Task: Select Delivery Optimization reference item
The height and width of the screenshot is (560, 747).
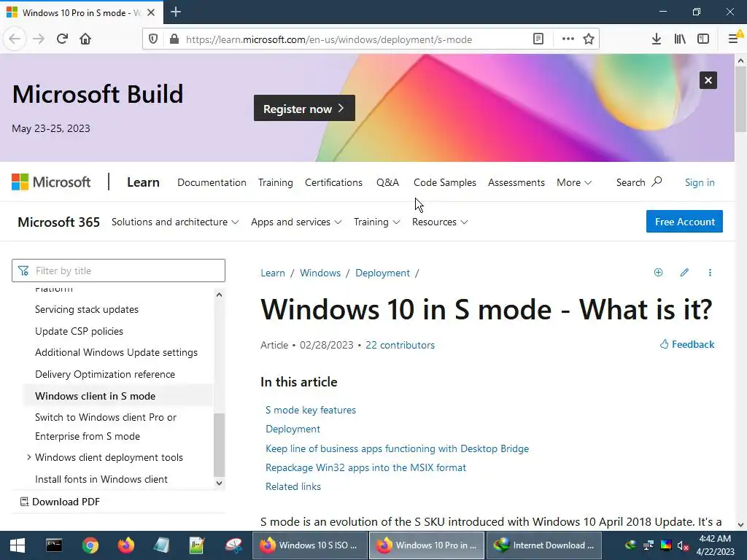Action: pos(105,374)
